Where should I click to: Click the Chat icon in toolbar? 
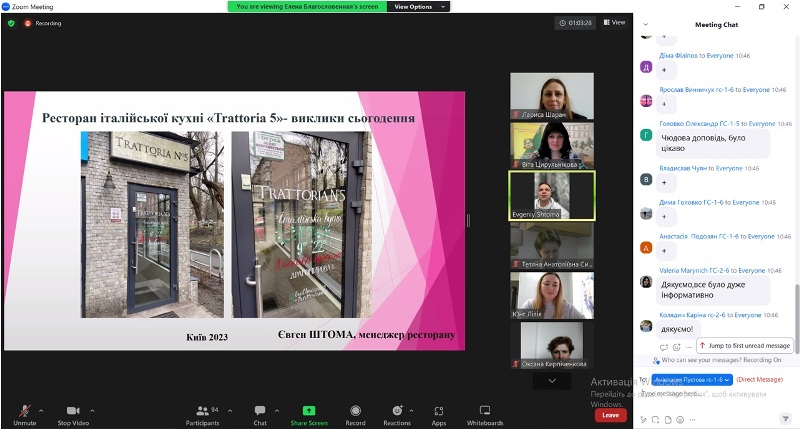click(260, 411)
